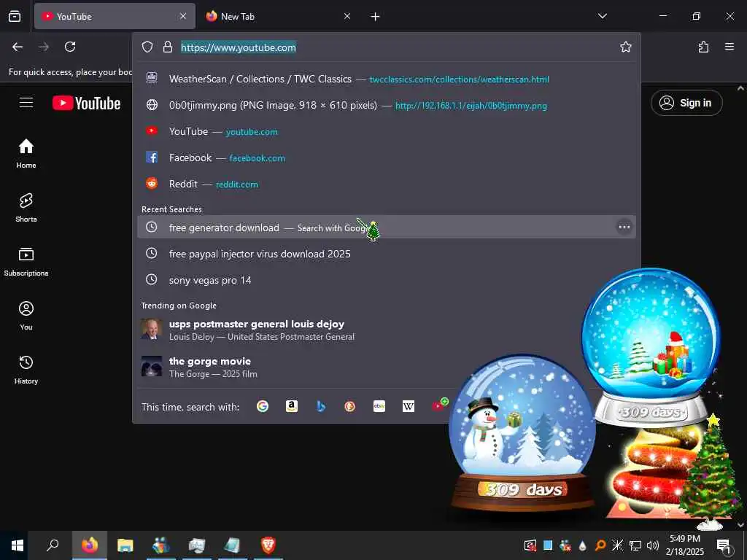
Task: Go back using the toolbar arrow
Action: point(18,47)
